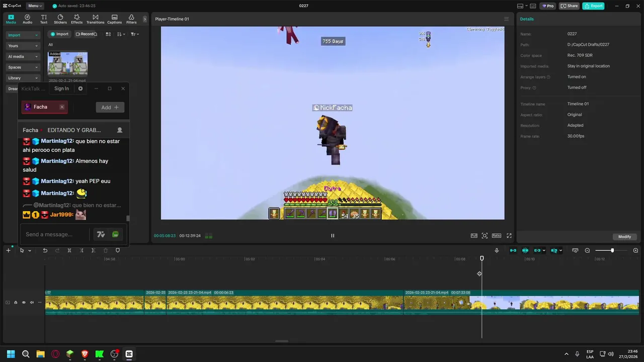644x362 pixels.
Task: Show more tabs with the arrow
Action: click(x=145, y=19)
